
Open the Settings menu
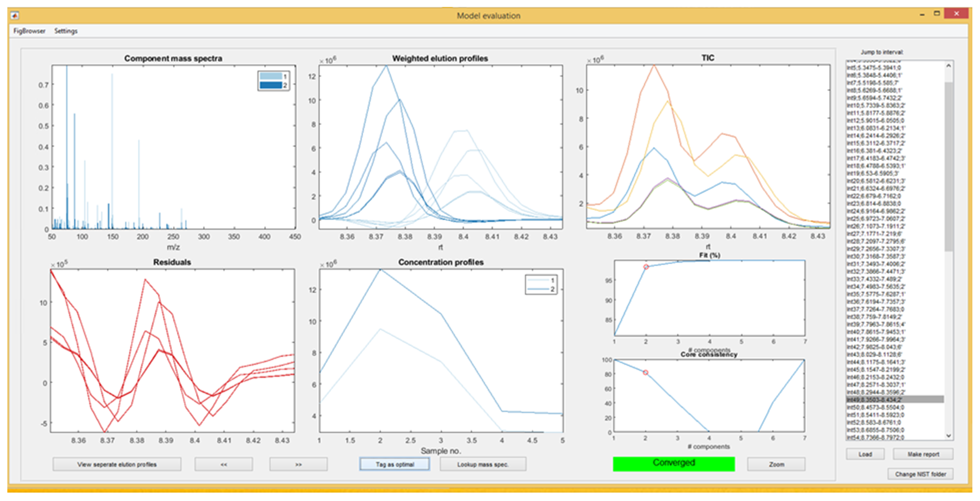click(x=66, y=31)
